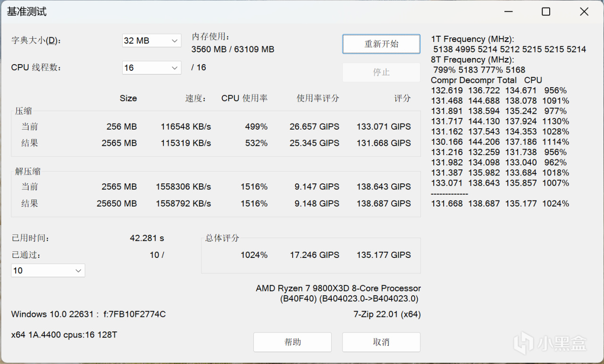The width and height of the screenshot is (604, 364).
Task: Click the 内存使用 memory usage value
Action: tap(233, 49)
